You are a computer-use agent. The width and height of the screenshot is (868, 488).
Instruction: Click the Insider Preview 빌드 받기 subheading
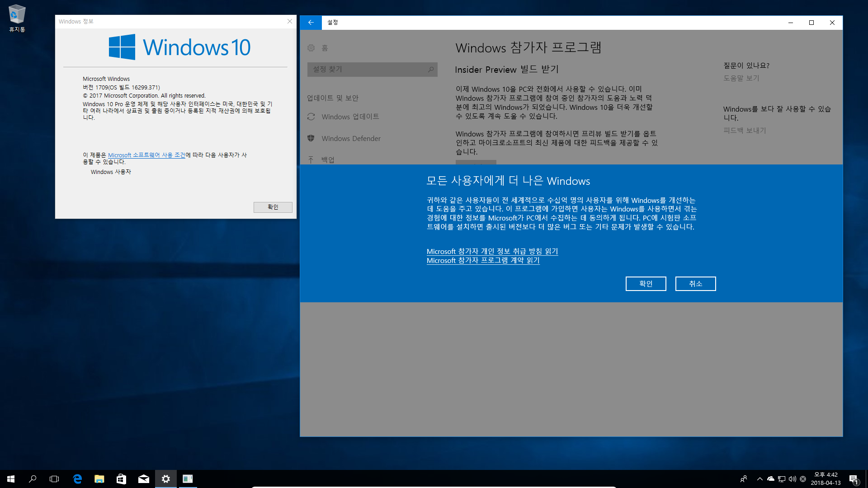click(x=507, y=69)
